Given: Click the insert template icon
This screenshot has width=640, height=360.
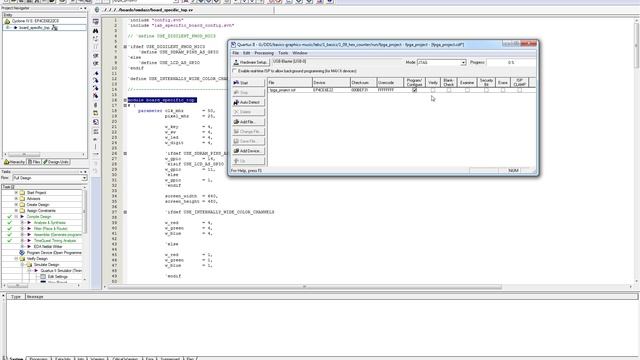Looking at the screenshot, I should coord(96,113).
